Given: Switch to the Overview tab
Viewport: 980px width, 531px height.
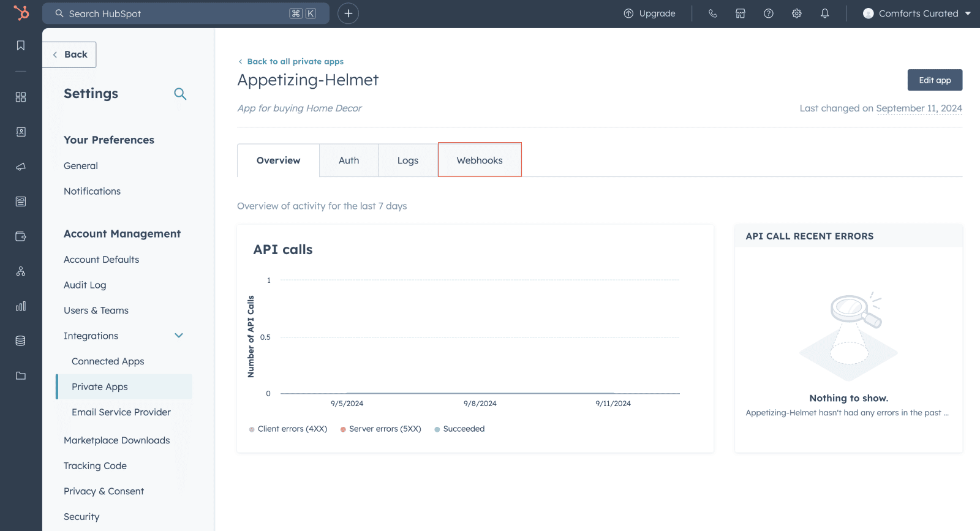Looking at the screenshot, I should (278, 160).
